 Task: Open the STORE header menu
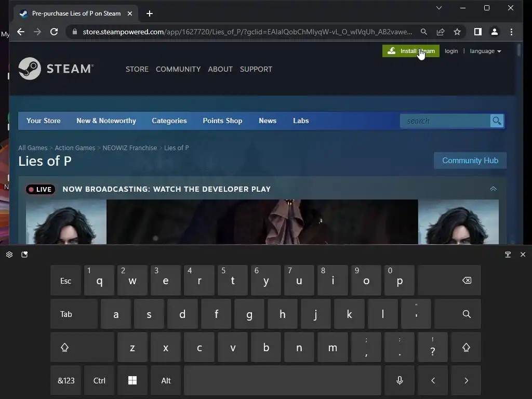(x=137, y=69)
